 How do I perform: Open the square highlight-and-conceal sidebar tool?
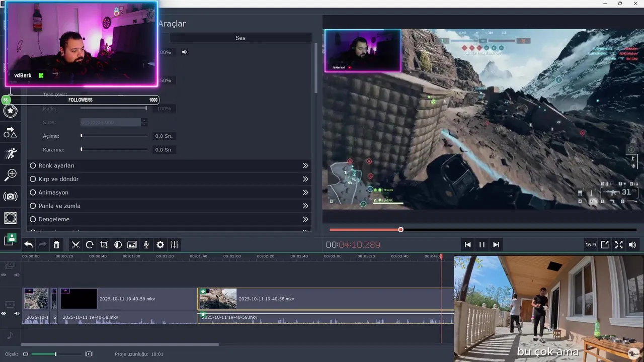coord(10,218)
